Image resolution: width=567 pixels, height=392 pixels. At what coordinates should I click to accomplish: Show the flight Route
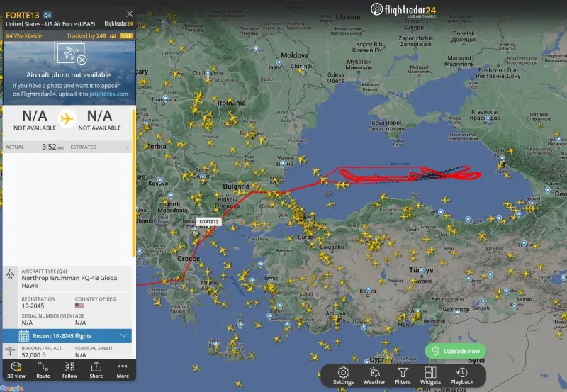pos(43,369)
